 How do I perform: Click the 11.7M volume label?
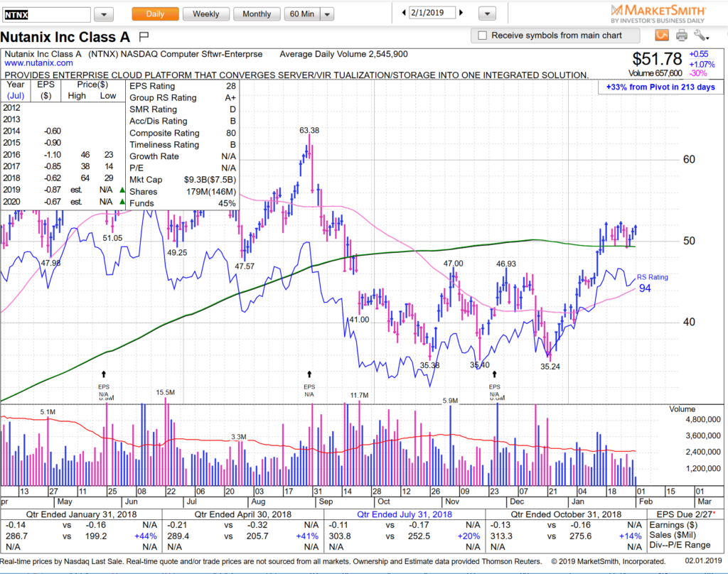(359, 396)
